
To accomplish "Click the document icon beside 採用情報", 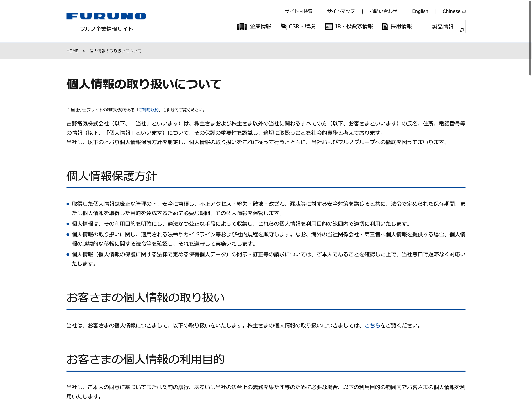I will click(385, 26).
